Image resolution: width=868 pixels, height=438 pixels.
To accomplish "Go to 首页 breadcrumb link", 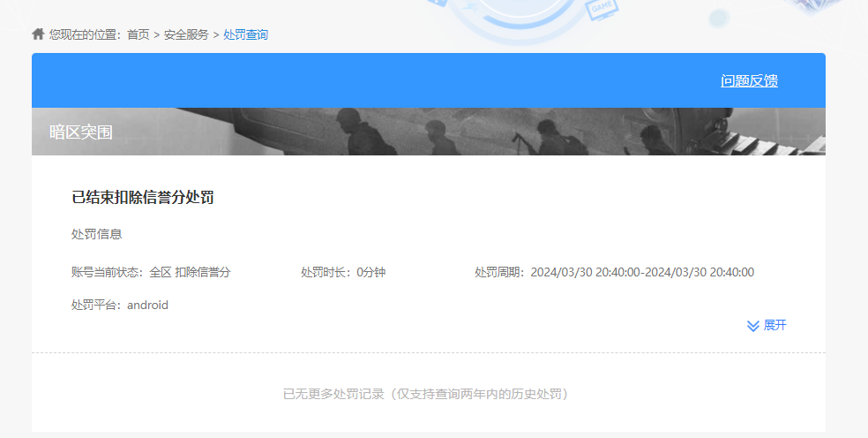I will click(138, 34).
